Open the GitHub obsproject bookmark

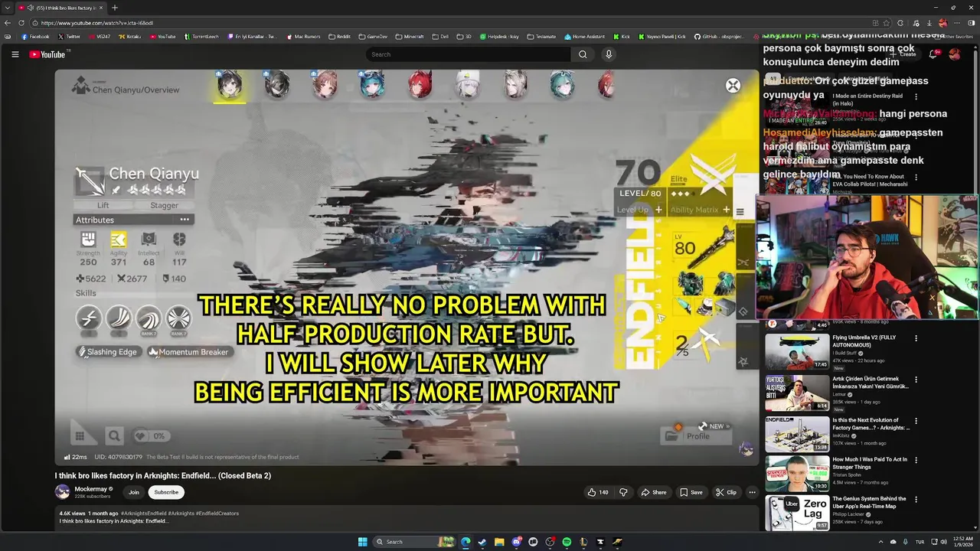tap(720, 36)
